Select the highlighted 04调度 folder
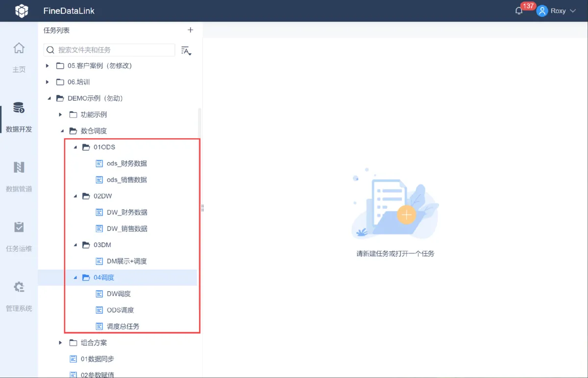 point(118,277)
